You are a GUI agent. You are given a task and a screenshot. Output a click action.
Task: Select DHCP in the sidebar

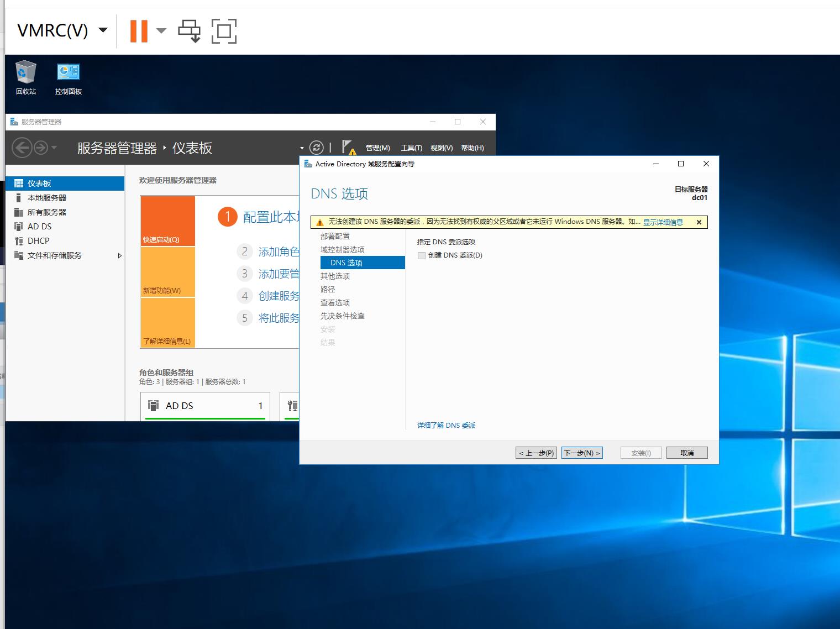tap(65, 241)
